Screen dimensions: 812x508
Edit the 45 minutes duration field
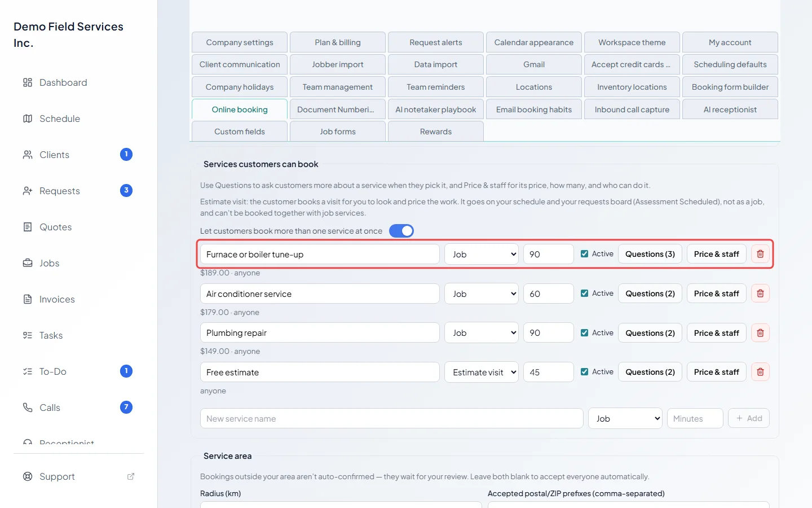pos(549,372)
